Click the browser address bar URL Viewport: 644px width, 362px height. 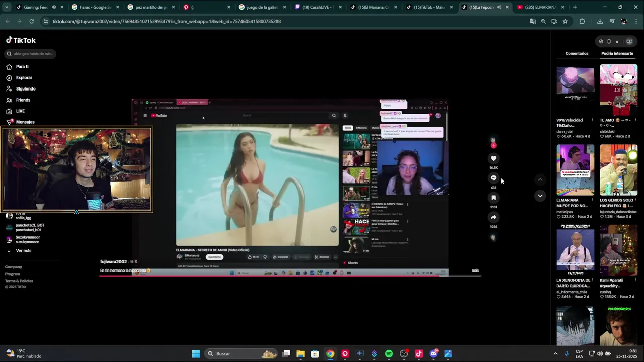167,21
